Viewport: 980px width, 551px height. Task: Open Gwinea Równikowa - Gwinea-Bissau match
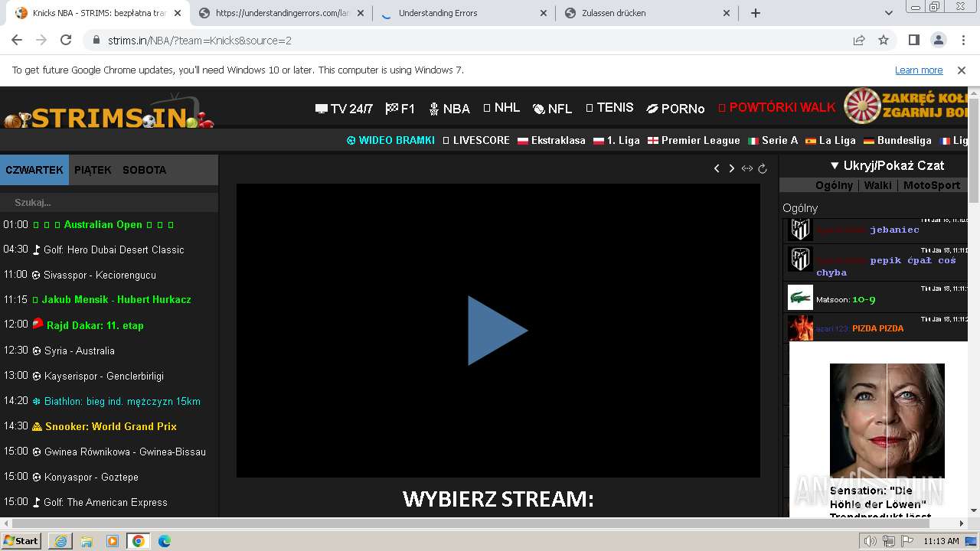click(119, 452)
